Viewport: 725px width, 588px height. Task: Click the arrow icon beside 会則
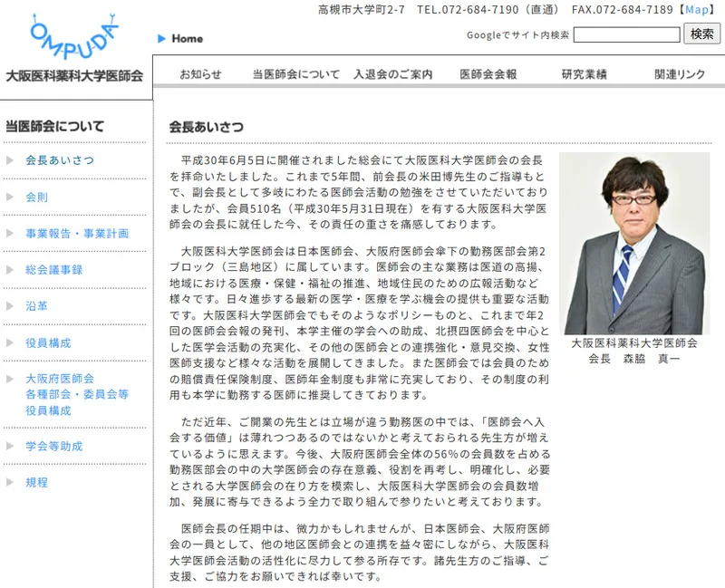(10, 197)
